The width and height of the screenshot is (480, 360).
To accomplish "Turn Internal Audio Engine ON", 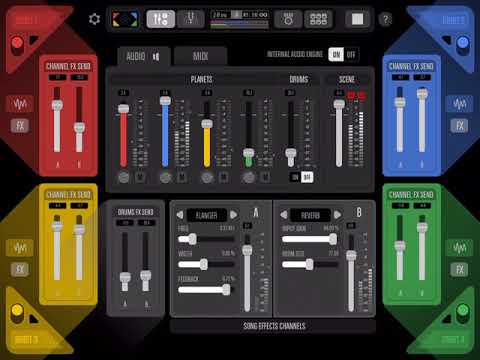I will [x=336, y=54].
